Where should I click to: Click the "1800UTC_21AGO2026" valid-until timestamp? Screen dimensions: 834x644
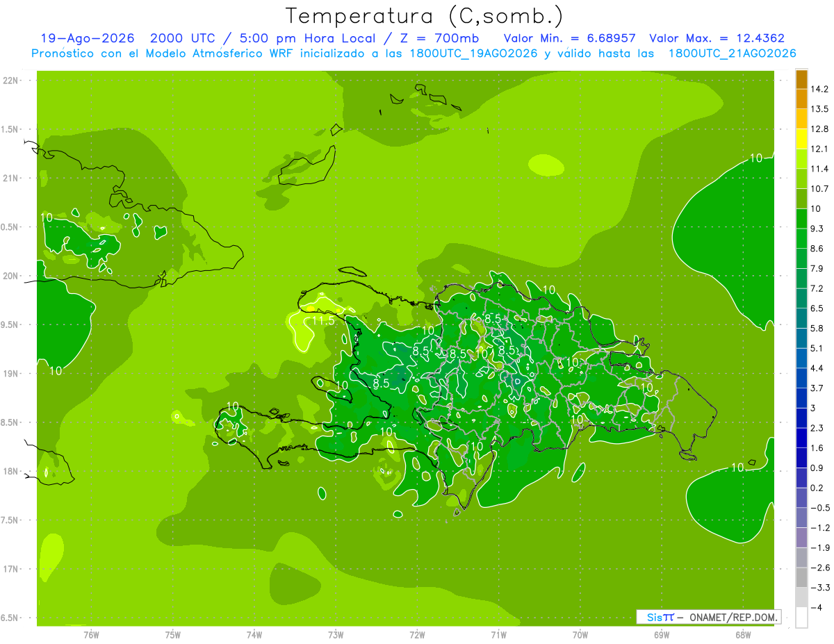(x=732, y=53)
